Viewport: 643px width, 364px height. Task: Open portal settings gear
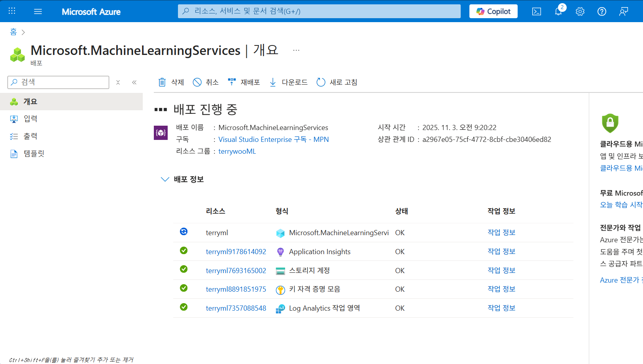[x=580, y=11]
